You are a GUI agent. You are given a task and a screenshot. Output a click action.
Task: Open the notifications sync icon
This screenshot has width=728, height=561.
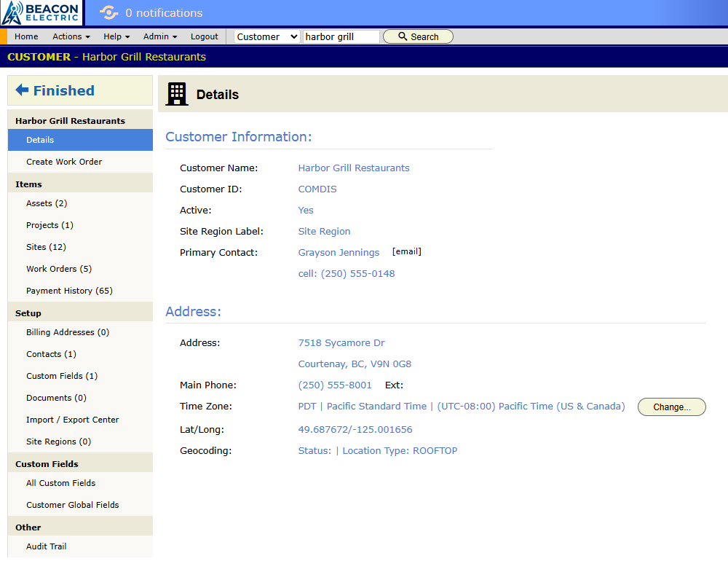109,12
